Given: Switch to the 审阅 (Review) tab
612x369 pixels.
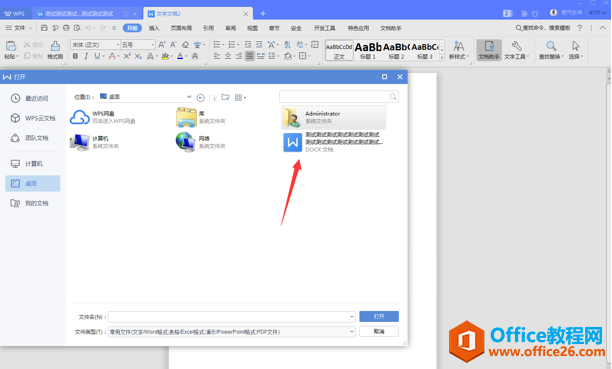Looking at the screenshot, I should 230,28.
